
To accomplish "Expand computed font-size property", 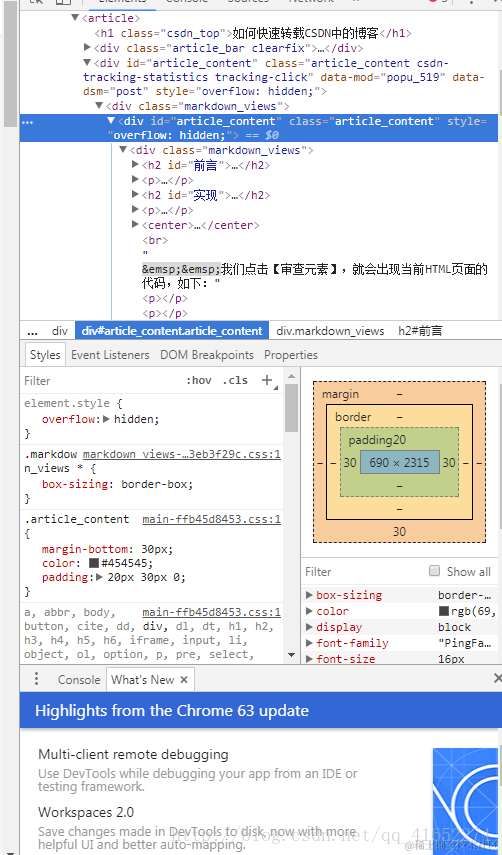I will click(309, 659).
